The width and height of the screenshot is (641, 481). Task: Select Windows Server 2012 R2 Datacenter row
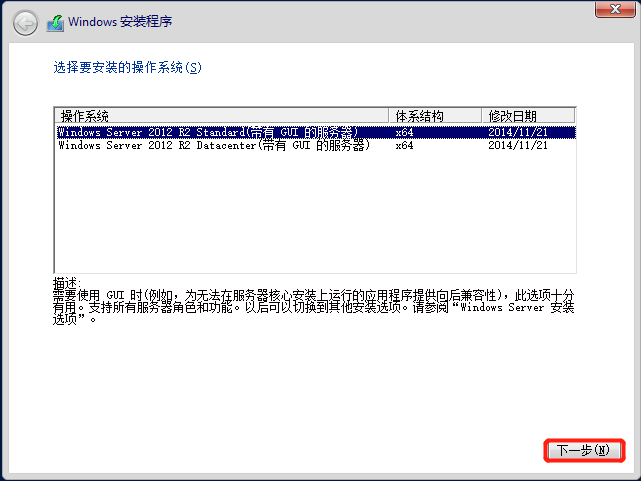316,145
